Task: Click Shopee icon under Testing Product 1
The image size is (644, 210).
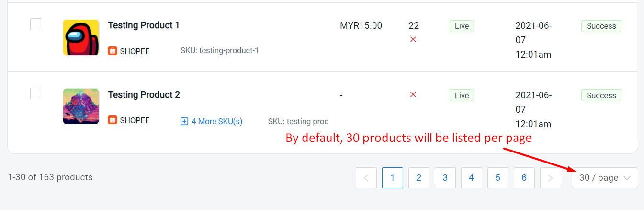Action: coord(113,51)
